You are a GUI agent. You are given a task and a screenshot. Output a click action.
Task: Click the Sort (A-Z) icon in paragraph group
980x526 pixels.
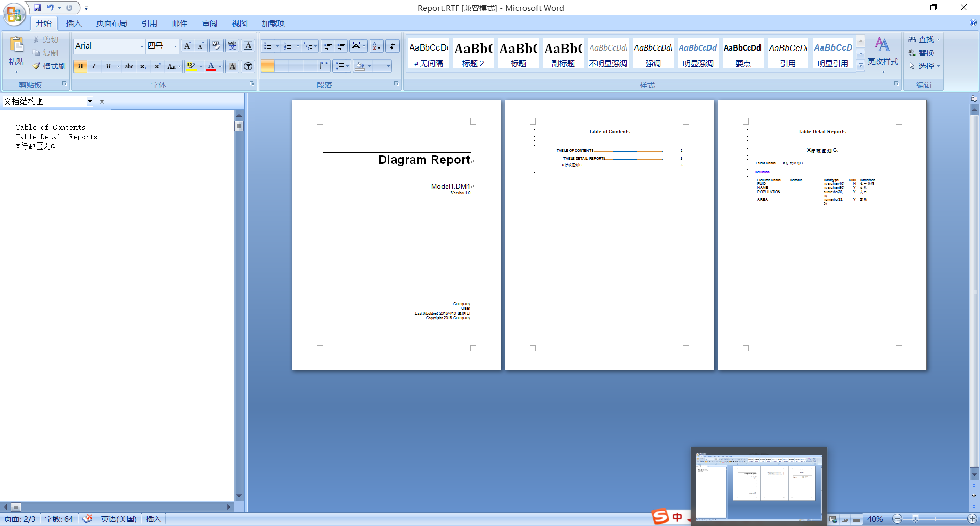(377, 46)
